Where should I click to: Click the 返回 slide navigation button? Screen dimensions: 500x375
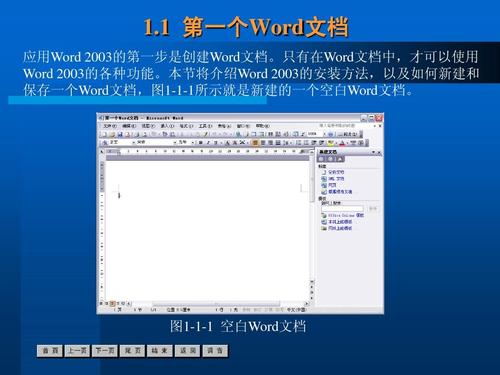[x=187, y=351]
